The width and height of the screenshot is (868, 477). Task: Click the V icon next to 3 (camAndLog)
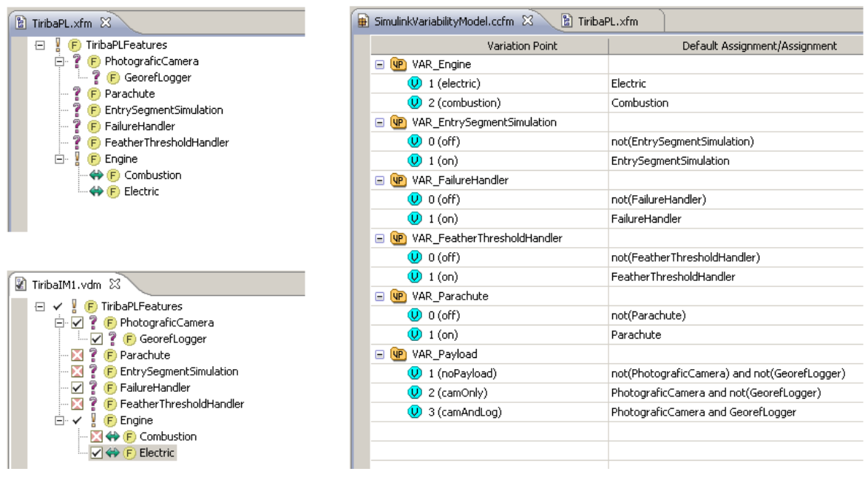[414, 412]
